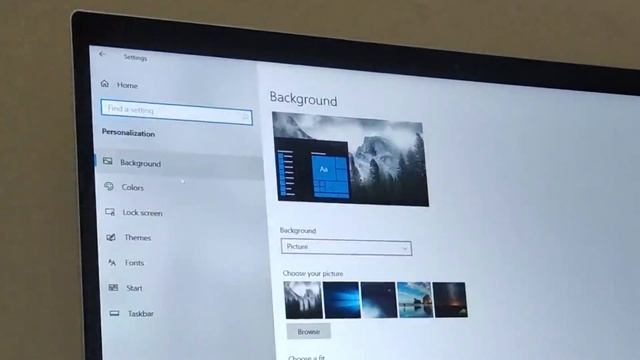The width and height of the screenshot is (640, 360).
Task: Click the Choose your picture label
Action: (313, 273)
